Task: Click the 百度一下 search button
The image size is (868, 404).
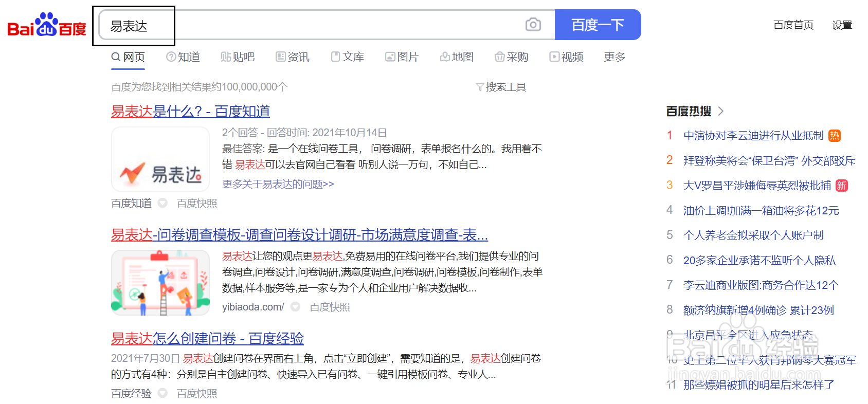Action: [x=598, y=25]
